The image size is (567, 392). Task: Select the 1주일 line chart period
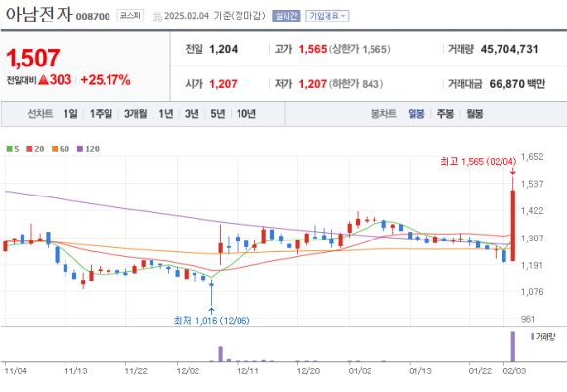coord(101,114)
